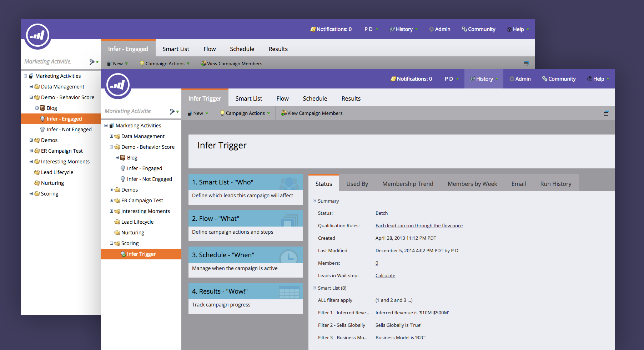Click the Infer Trigger lightbulb icon in tree

(x=123, y=254)
